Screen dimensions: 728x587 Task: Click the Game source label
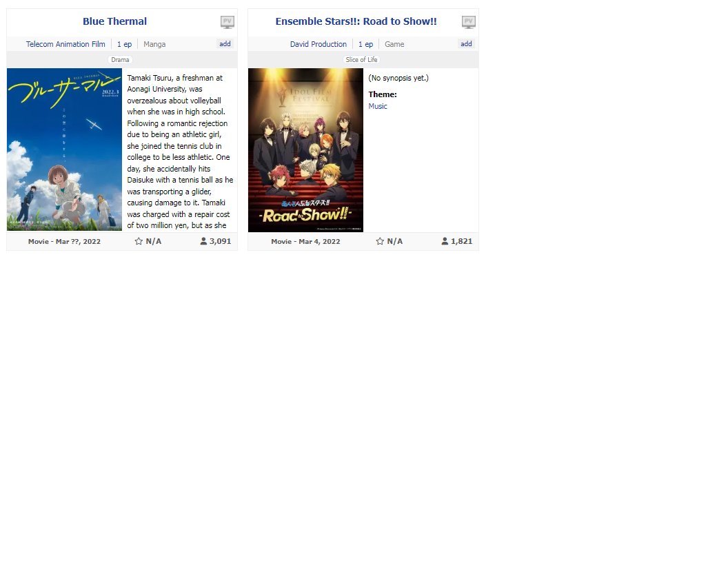[394, 44]
